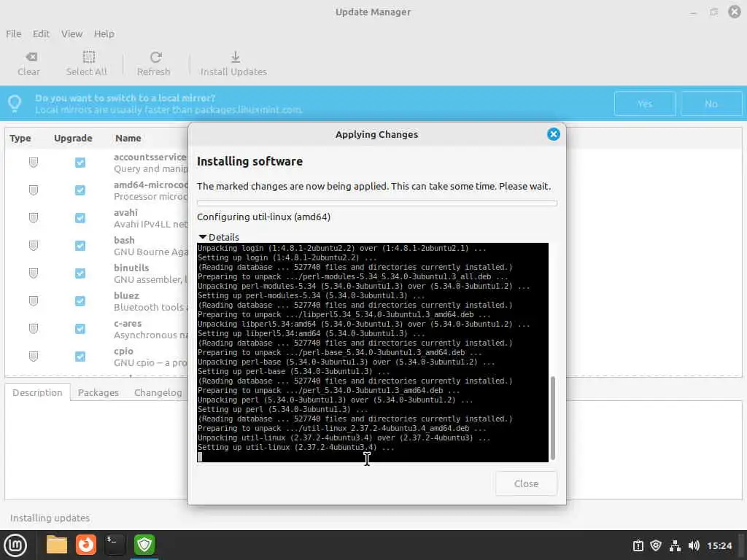Uncheck the cpio upgrade checkbox

click(80, 356)
